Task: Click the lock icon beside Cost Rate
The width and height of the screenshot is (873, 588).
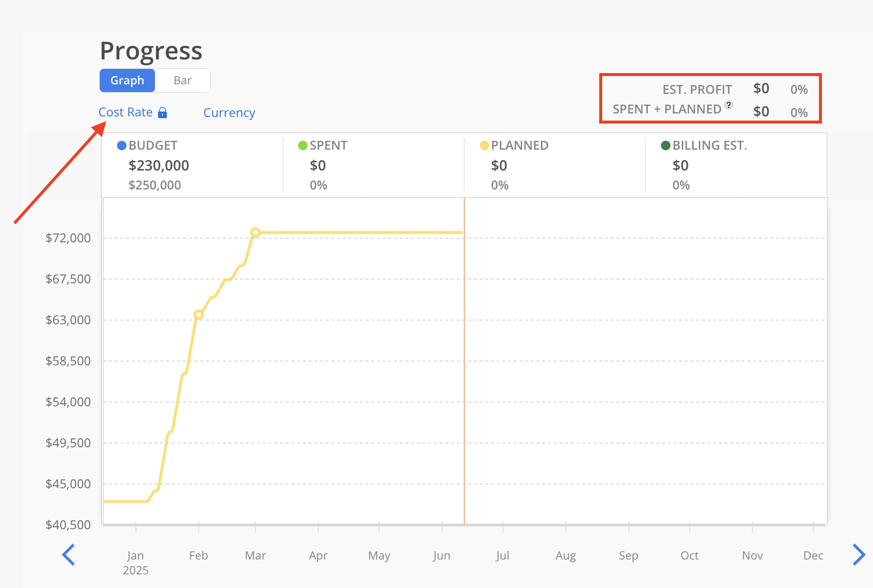Action: pyautogui.click(x=162, y=112)
